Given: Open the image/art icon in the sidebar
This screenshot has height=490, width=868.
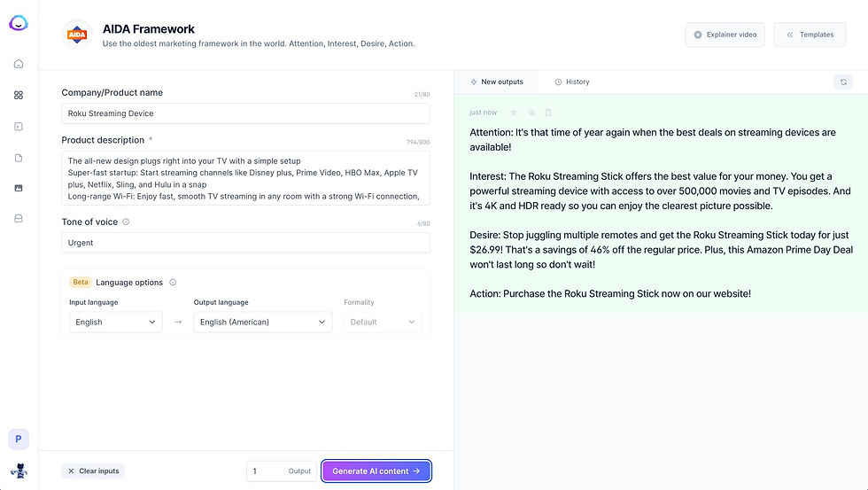Looking at the screenshot, I should pyautogui.click(x=19, y=188).
